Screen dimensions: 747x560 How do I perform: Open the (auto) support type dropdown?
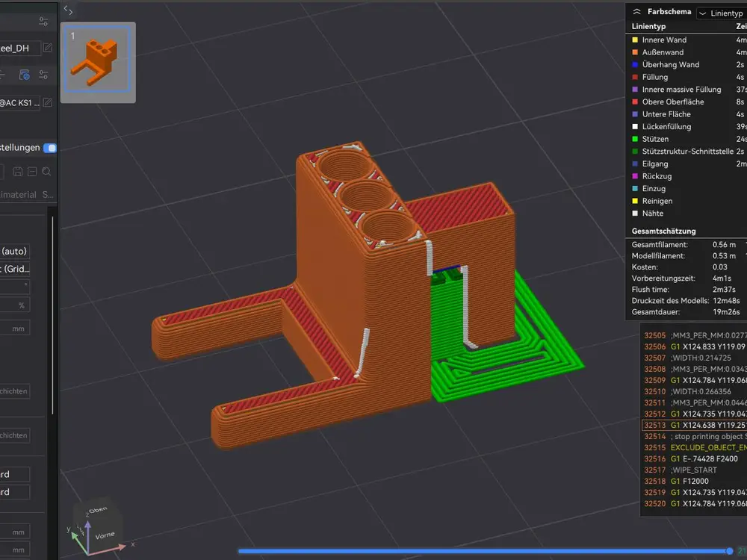coord(15,251)
